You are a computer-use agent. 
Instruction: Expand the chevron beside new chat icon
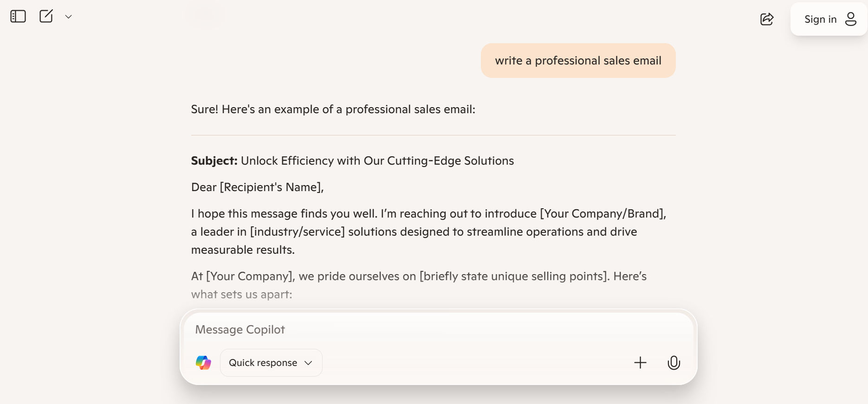click(68, 17)
